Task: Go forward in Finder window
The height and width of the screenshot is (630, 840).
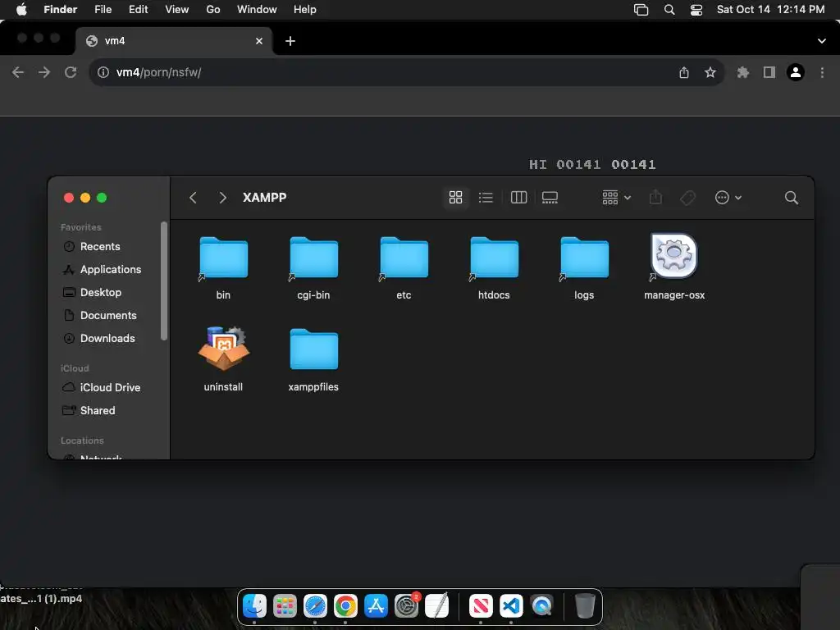Action: pyautogui.click(x=222, y=198)
